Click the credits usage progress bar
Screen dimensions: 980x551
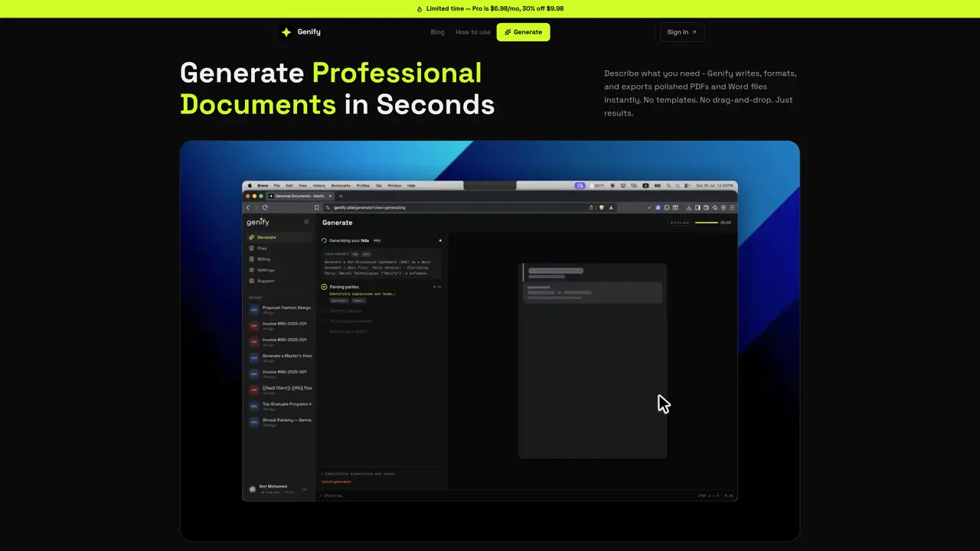coord(706,223)
